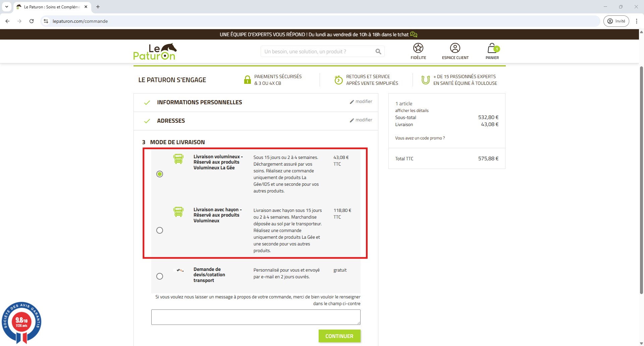The width and height of the screenshot is (644, 346).
Task: Click modifier next to Informations Personnelles
Action: coord(361,102)
